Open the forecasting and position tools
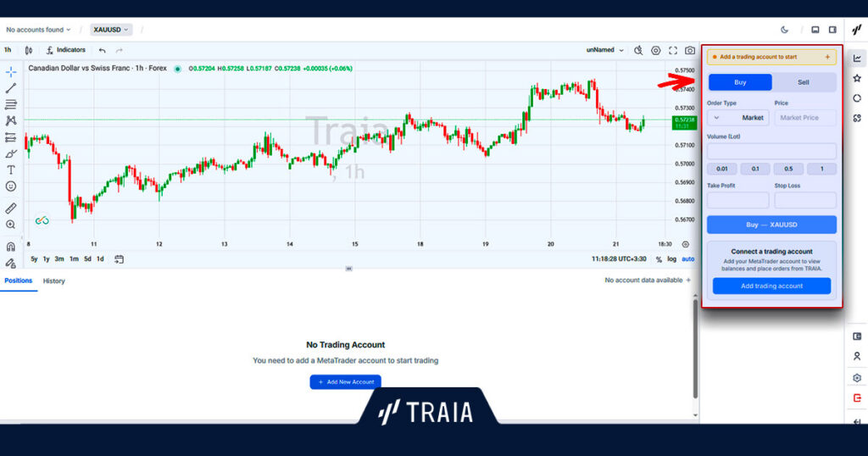The height and width of the screenshot is (456, 868). 10,137
